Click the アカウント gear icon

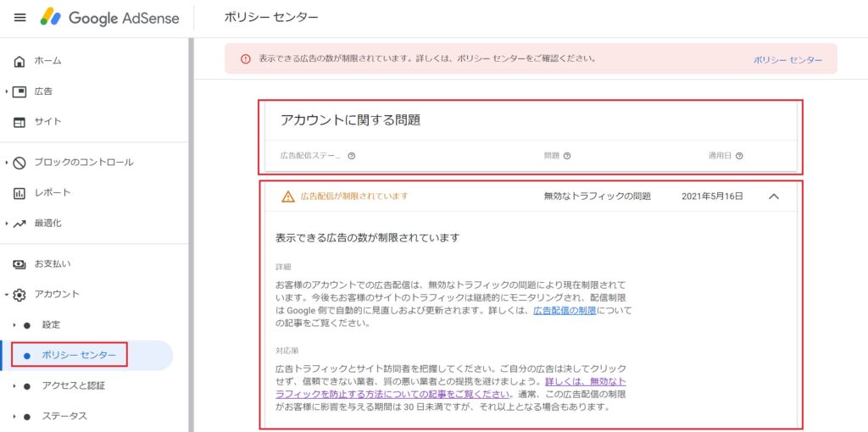tap(19, 295)
